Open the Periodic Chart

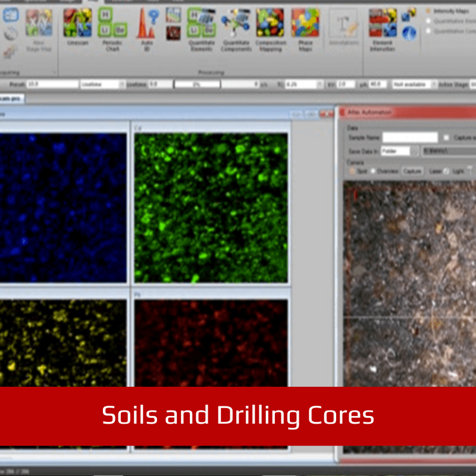112,27
